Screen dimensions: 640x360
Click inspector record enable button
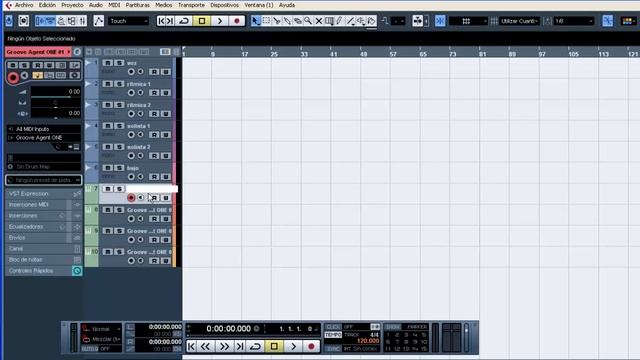coord(13,77)
